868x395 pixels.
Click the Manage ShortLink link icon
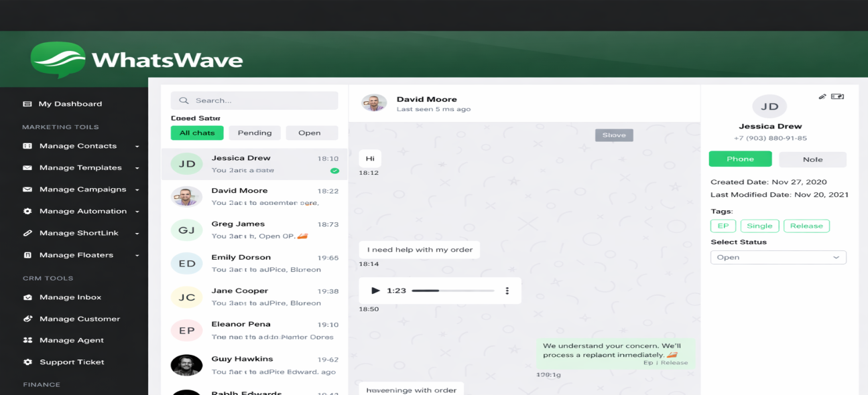pyautogui.click(x=27, y=233)
